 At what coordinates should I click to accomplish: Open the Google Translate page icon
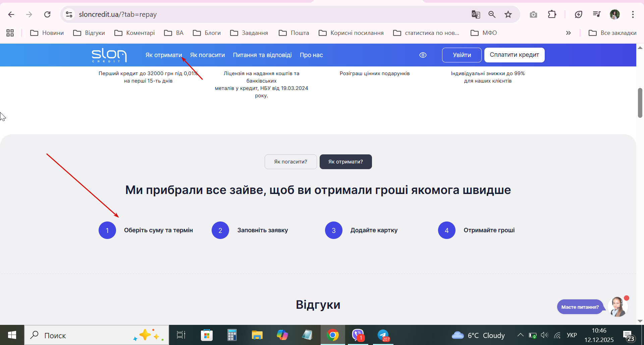pyautogui.click(x=476, y=14)
